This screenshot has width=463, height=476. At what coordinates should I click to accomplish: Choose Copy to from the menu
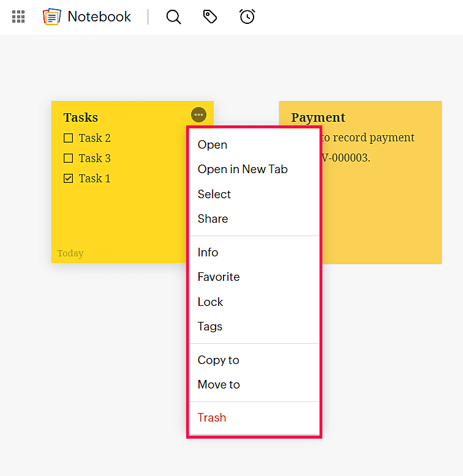pos(218,360)
